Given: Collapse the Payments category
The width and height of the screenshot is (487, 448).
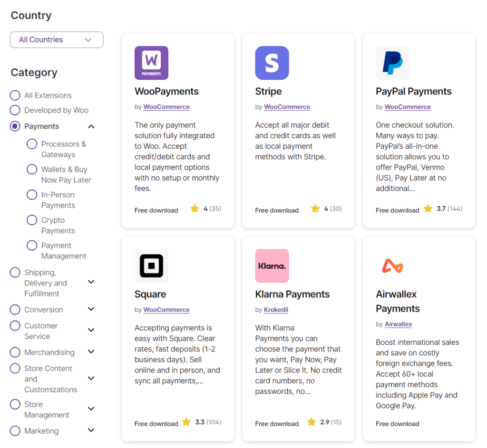Looking at the screenshot, I should 90,126.
